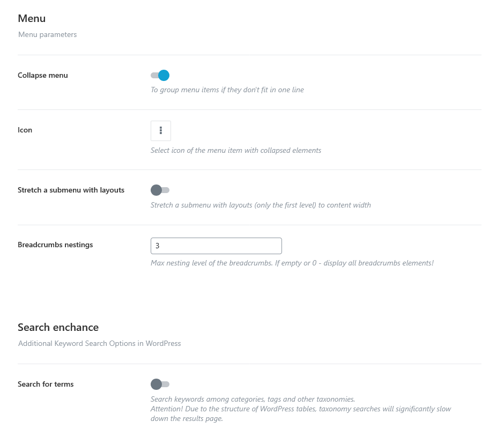
Task: Click the Search enchance section heading
Action: coord(58,327)
